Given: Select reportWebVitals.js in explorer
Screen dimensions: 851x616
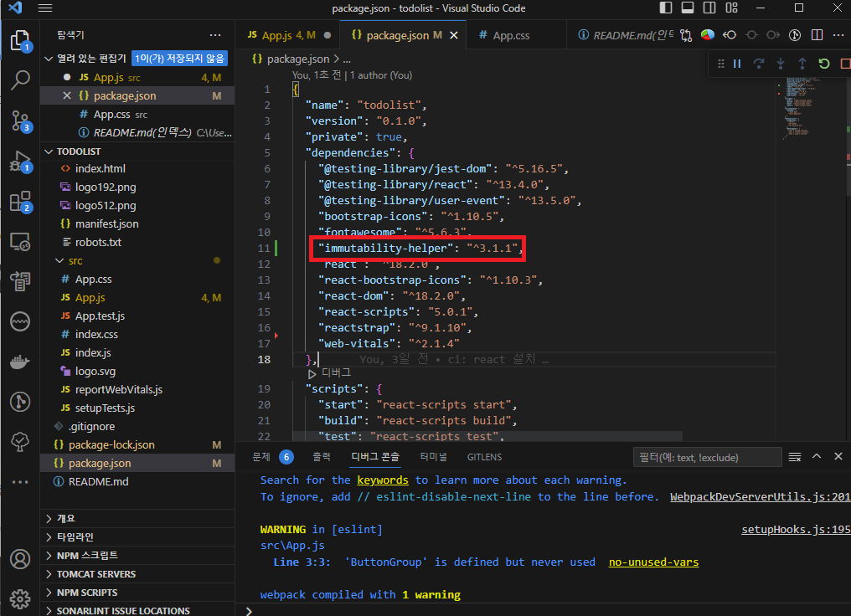Looking at the screenshot, I should click(138, 390).
